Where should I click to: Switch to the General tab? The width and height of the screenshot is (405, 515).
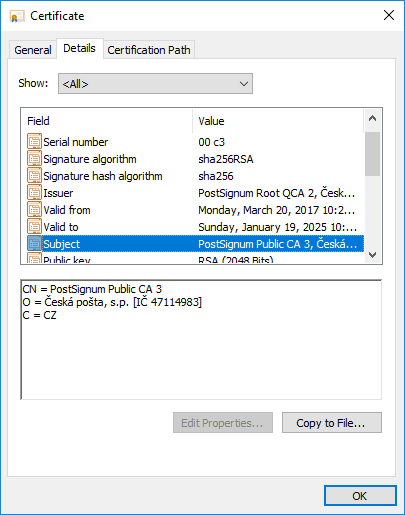(33, 50)
